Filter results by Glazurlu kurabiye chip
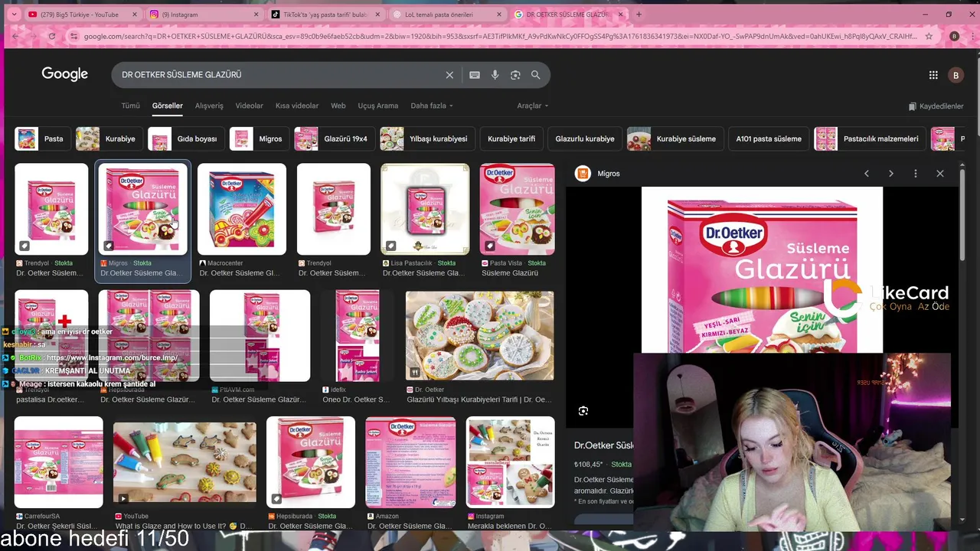The width and height of the screenshot is (980, 551). click(585, 139)
